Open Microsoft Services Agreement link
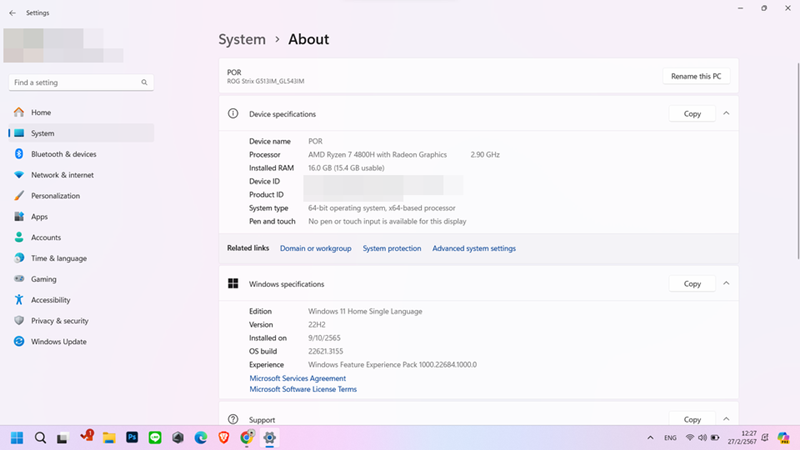Image resolution: width=800 pixels, height=450 pixels. point(297,379)
